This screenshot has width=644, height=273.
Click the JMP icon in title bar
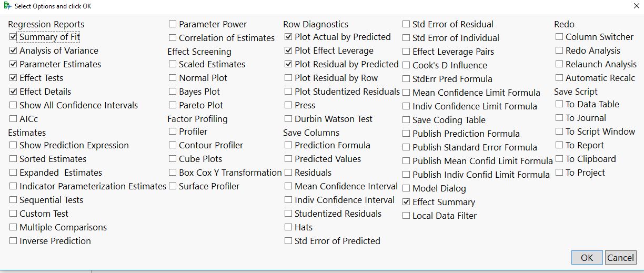[7, 6]
